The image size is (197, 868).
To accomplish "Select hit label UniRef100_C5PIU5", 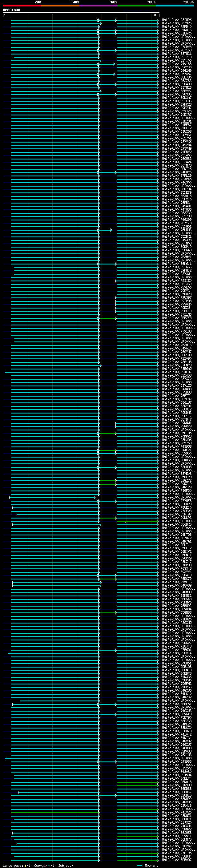I will [176, 433].
